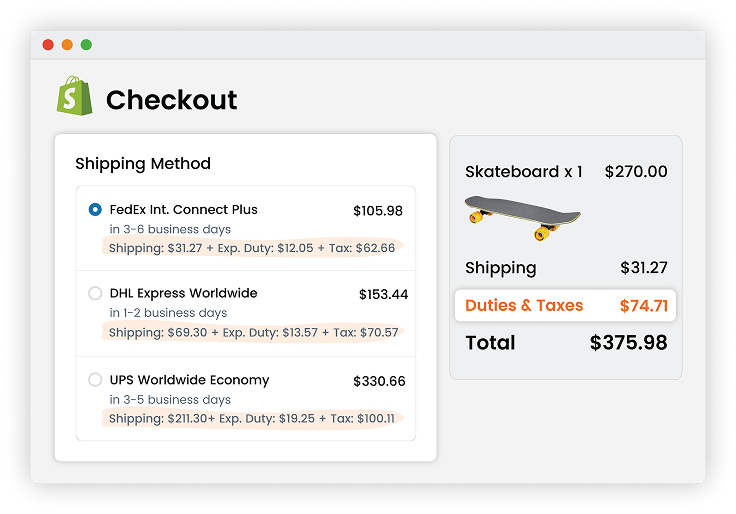Click the green maximize window dot
This screenshot has height=514, width=736.
point(86,45)
